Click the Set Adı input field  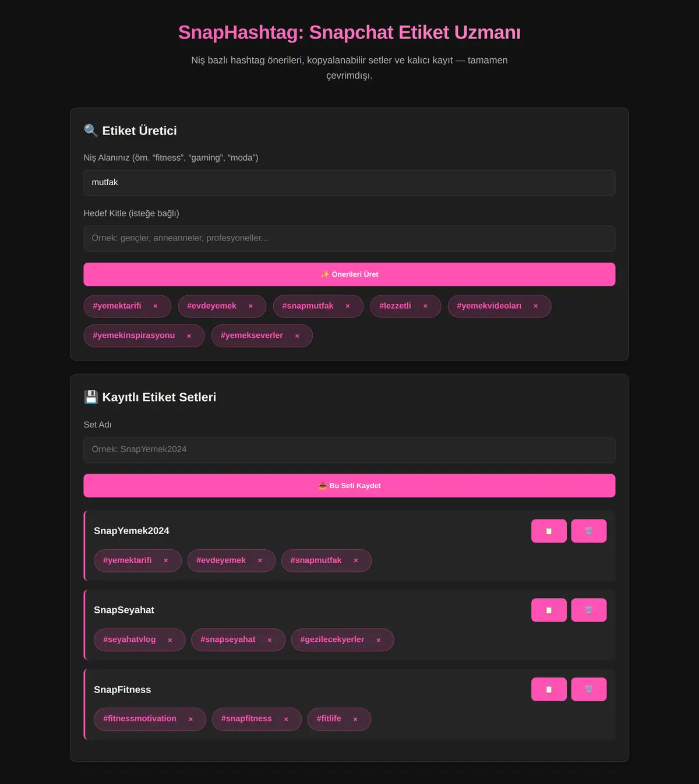coord(349,450)
